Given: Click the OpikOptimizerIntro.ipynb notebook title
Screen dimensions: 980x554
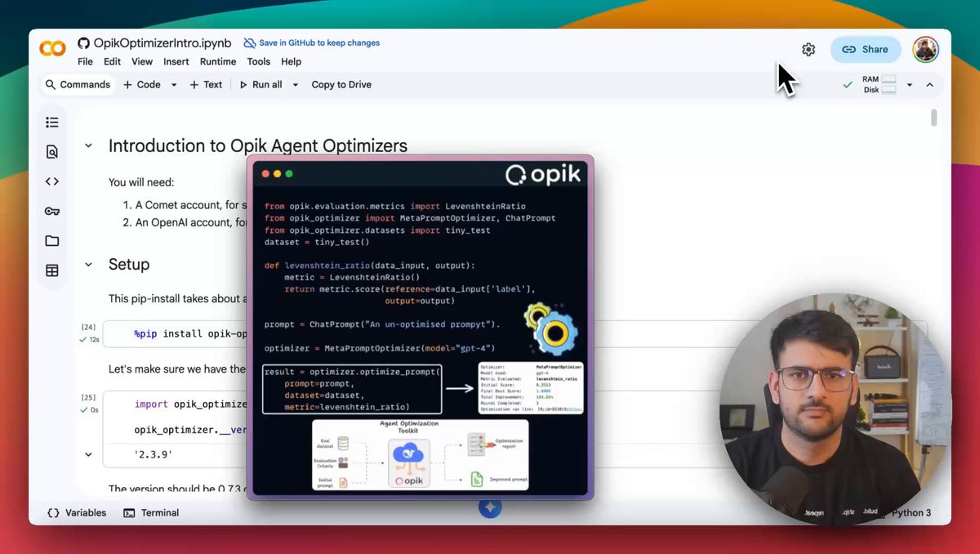Looking at the screenshot, I should [163, 43].
